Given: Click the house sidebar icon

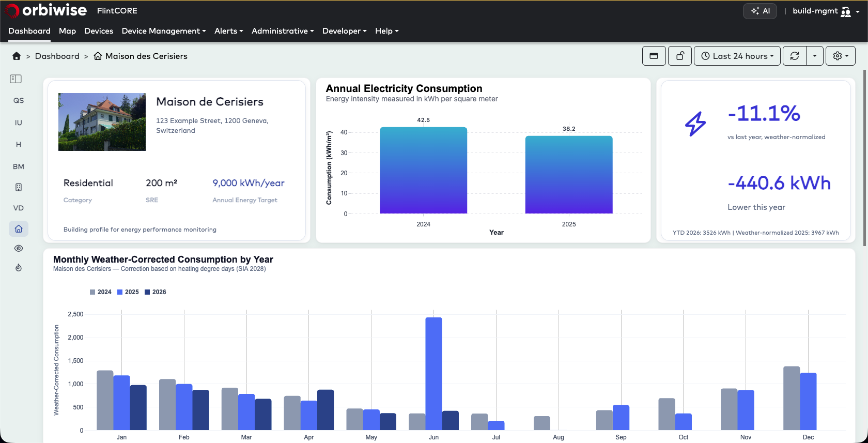Looking at the screenshot, I should point(19,228).
